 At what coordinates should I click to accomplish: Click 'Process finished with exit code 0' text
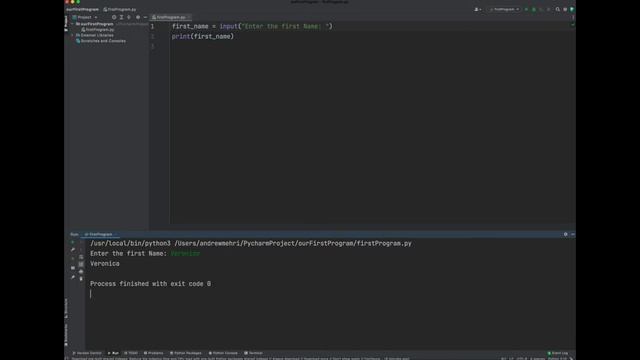[151, 284]
